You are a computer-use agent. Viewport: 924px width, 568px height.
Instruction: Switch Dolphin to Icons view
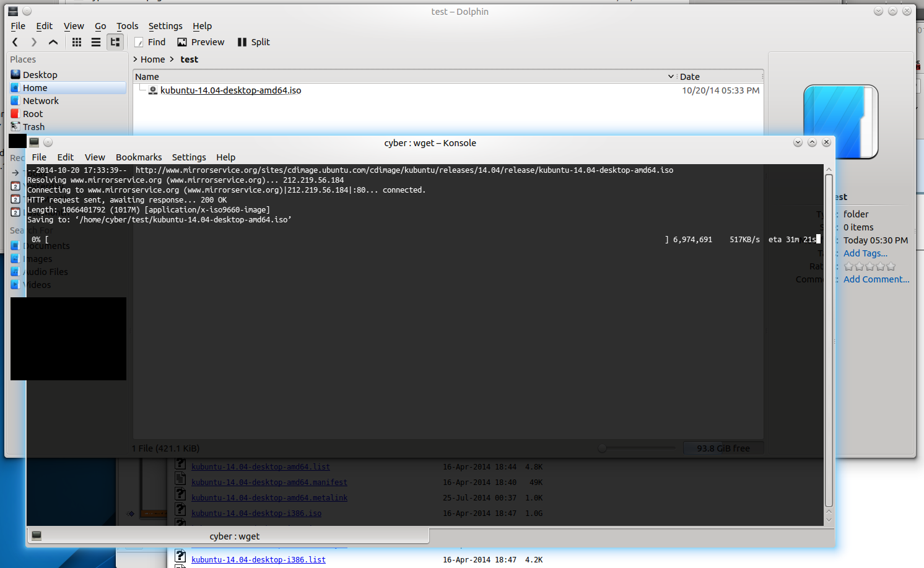click(x=77, y=42)
